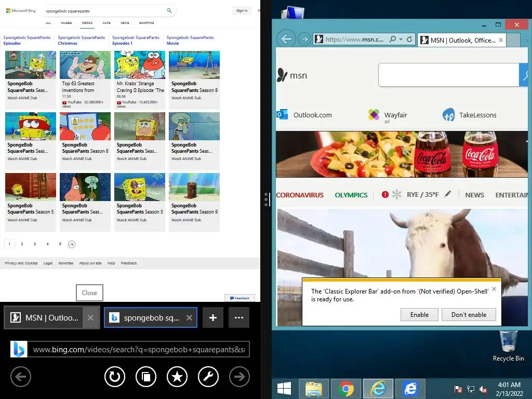Open Spongebob SquarePants Movie suggestion
The height and width of the screenshot is (399, 532).
pos(190,40)
